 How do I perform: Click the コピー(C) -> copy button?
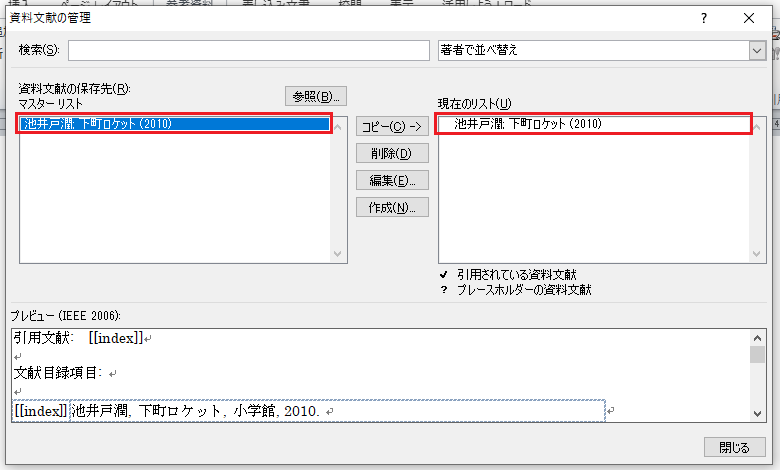(x=392, y=126)
